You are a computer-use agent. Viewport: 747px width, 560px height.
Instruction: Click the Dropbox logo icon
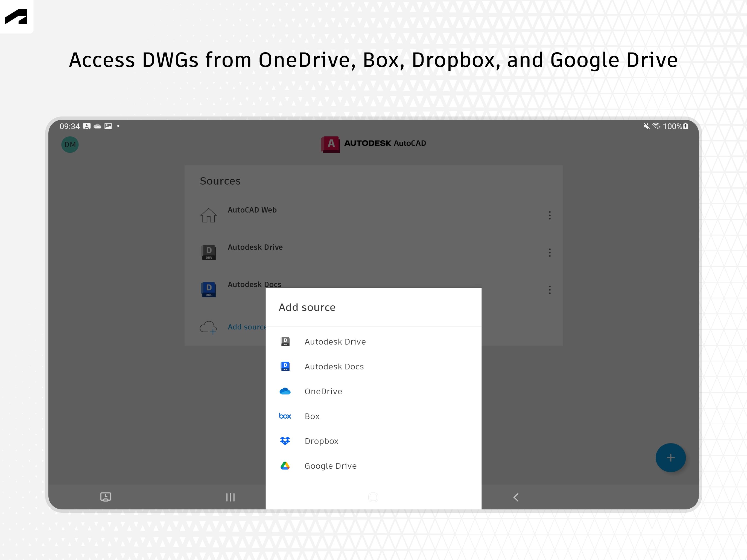tap(285, 441)
